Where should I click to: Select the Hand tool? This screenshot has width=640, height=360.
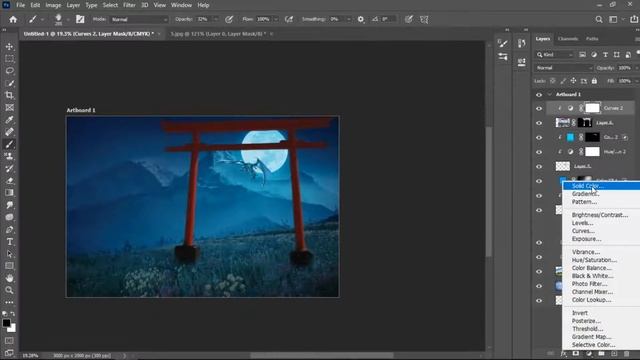(x=9, y=278)
